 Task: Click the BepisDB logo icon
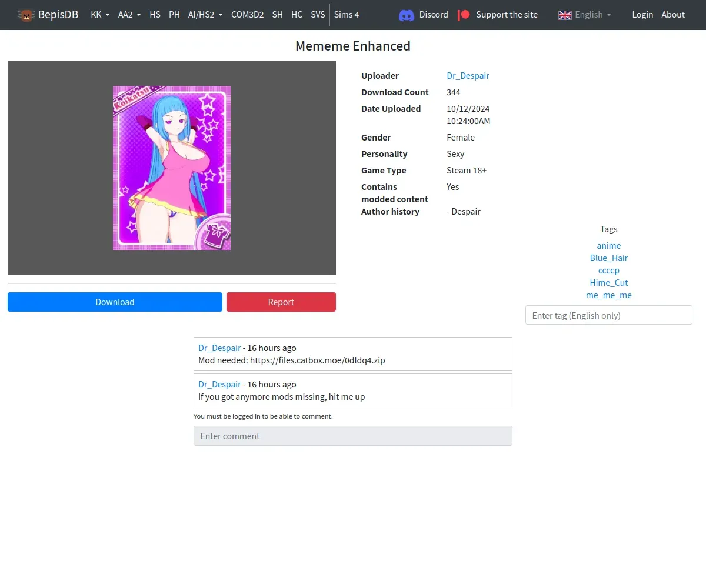26,15
